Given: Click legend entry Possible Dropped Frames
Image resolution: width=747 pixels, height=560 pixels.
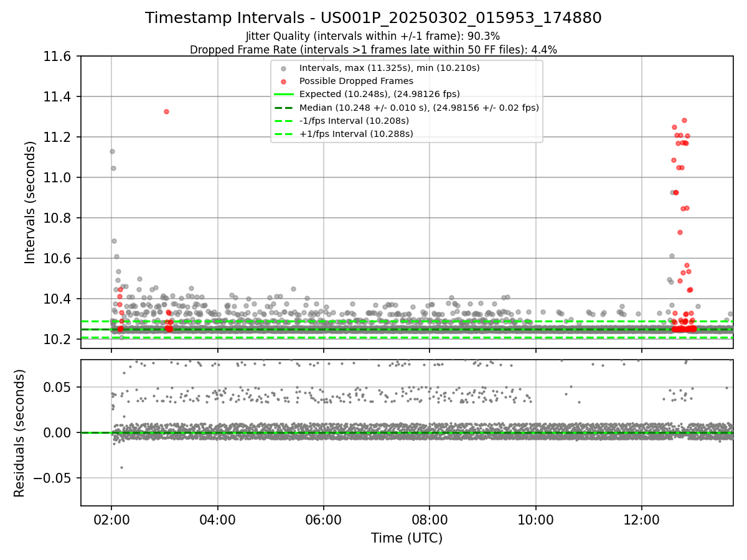Looking at the screenshot, I should pyautogui.click(x=356, y=81).
